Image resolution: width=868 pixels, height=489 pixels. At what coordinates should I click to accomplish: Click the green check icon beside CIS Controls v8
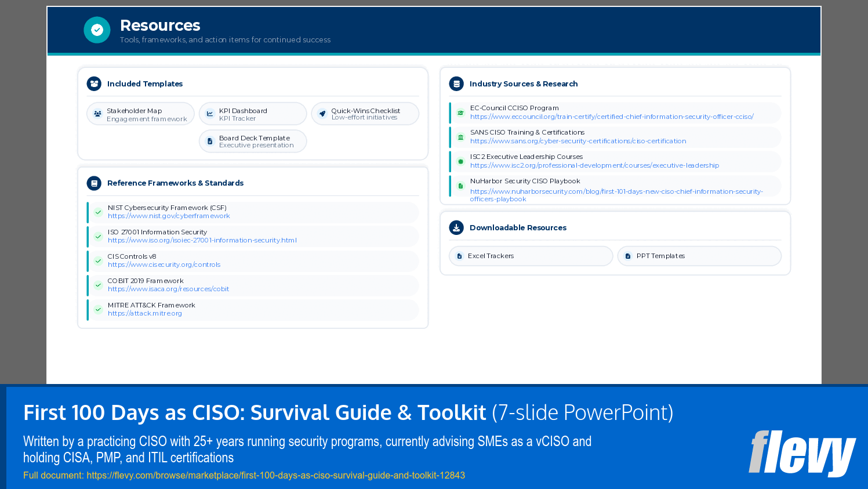(99, 261)
